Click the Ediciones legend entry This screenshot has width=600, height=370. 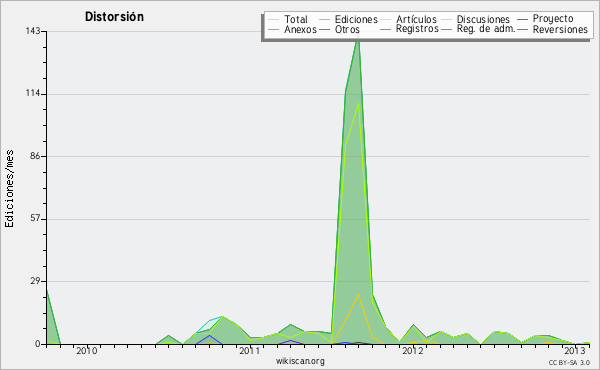tap(348, 19)
